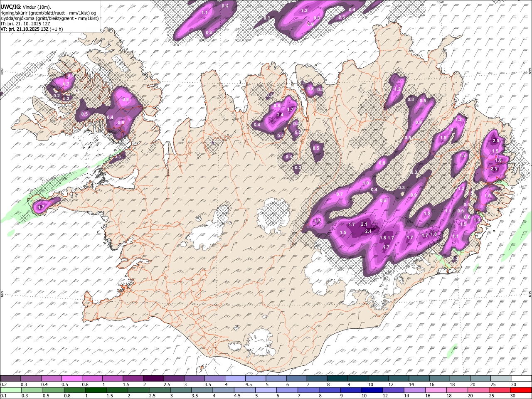Viewport: 532px width, 399px height.
Task: Pick the 0.5 medium green swatch in lower scale
Action: [53, 390]
